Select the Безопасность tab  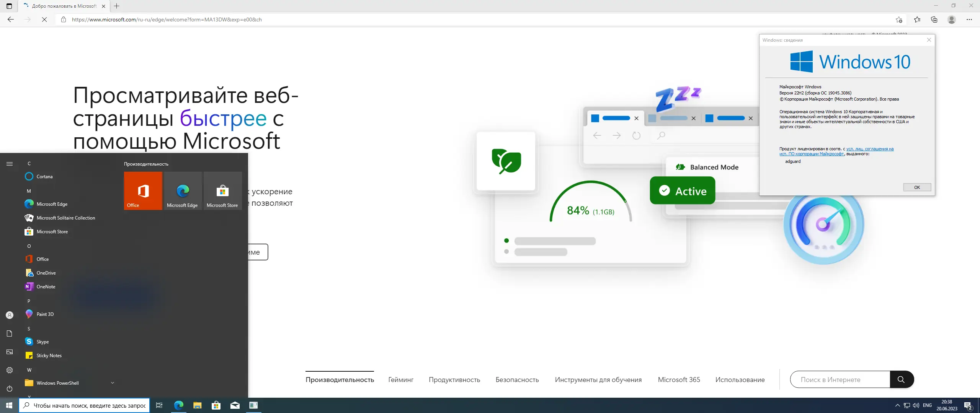point(517,380)
